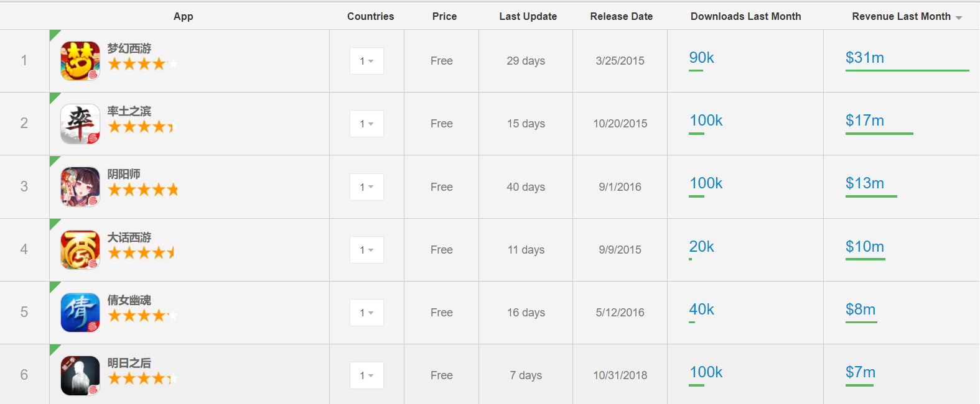Open the 明日之后 app icon
The width and height of the screenshot is (980, 404).
point(80,375)
